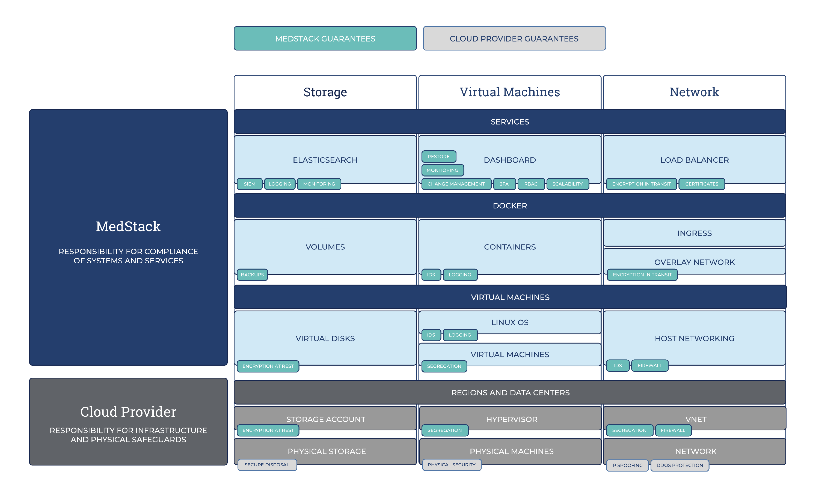819x504 pixels.
Task: Click the Cloud Provider Guarantees legend box
Action: (514, 39)
